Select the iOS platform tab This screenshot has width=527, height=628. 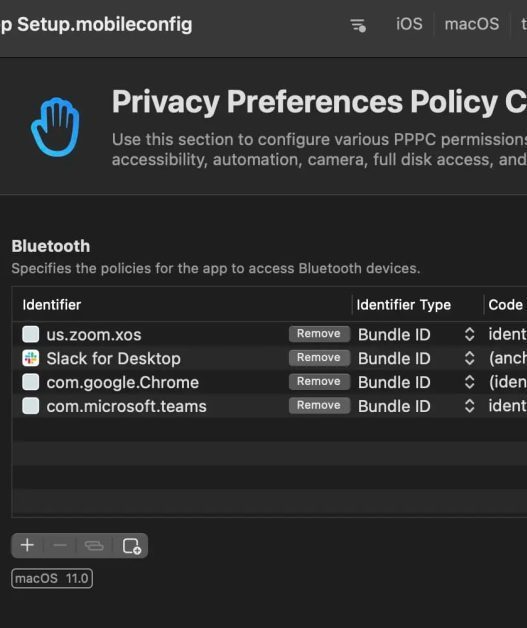409,24
